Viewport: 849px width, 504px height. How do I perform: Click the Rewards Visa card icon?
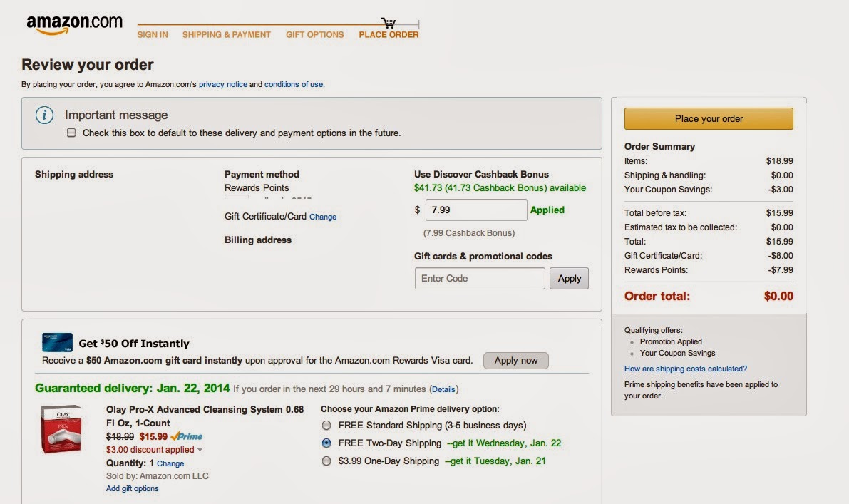coord(56,342)
